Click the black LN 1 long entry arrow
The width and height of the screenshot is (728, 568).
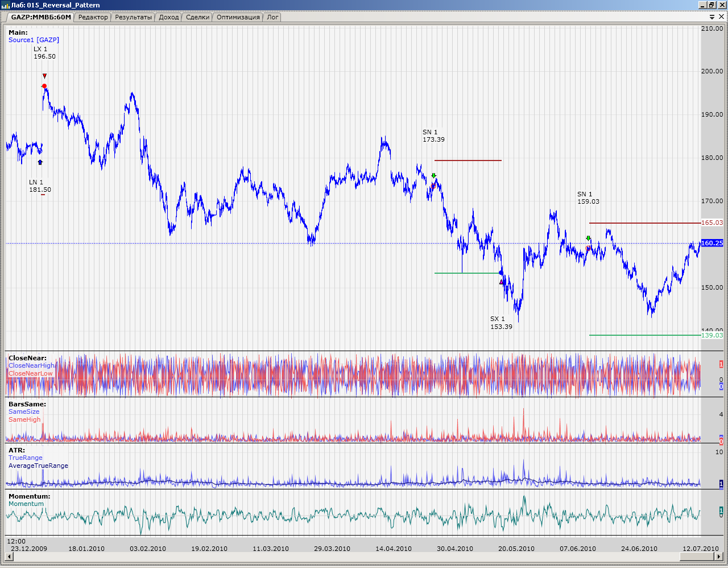40,162
